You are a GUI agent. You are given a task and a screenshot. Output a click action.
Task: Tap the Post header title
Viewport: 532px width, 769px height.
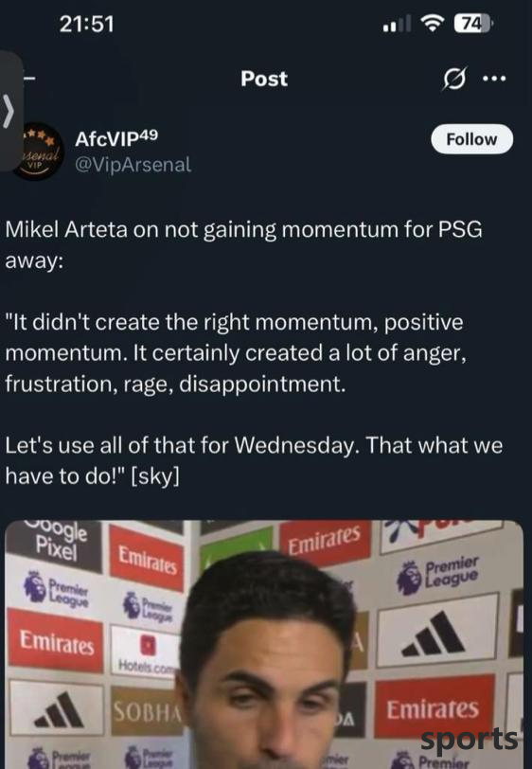tap(264, 79)
